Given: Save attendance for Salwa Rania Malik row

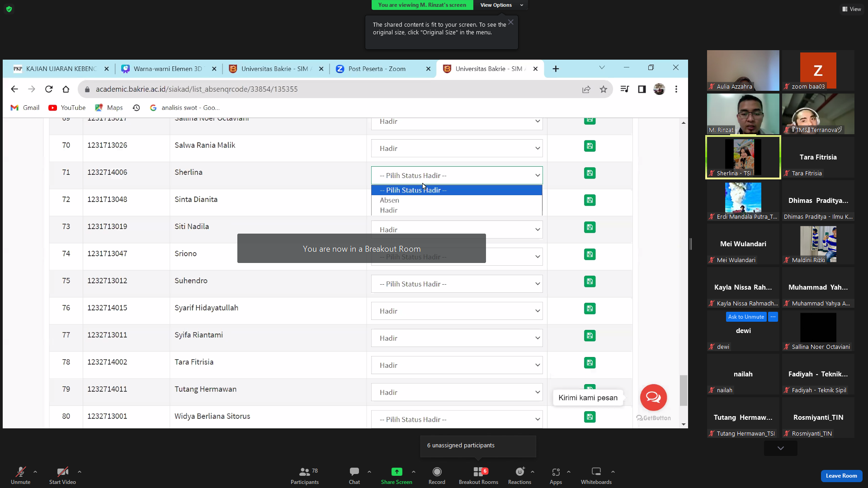Looking at the screenshot, I should pos(590,146).
